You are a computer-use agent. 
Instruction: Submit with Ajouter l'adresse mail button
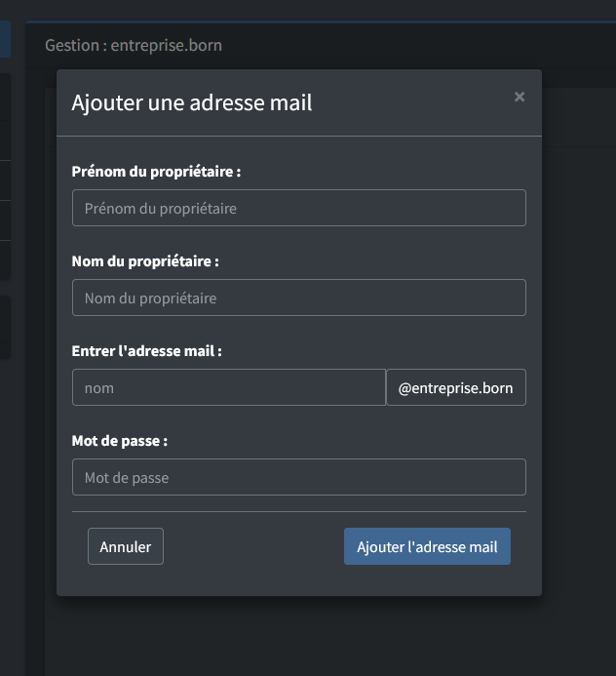(x=427, y=546)
